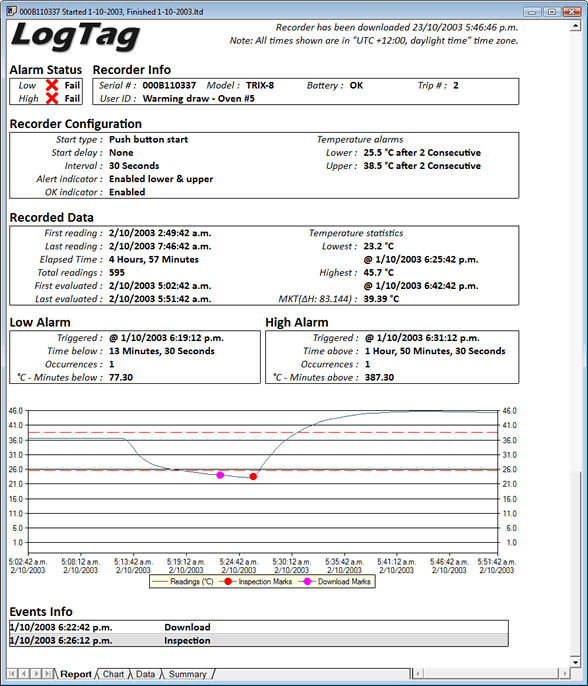Click the magenta download mark on chart
Viewport: 588px width, 686px height.
pyautogui.click(x=220, y=475)
